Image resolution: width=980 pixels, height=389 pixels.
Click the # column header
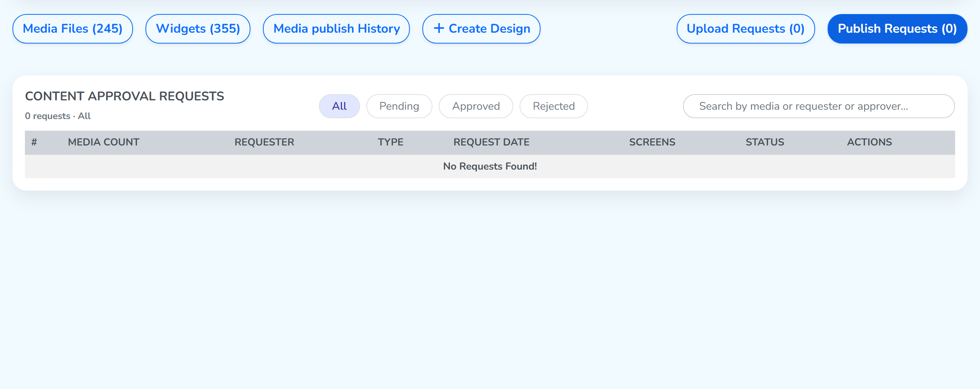click(34, 142)
